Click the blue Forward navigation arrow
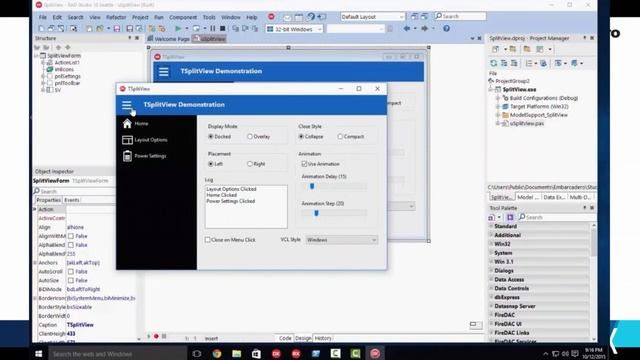 pyautogui.click(x=425, y=29)
